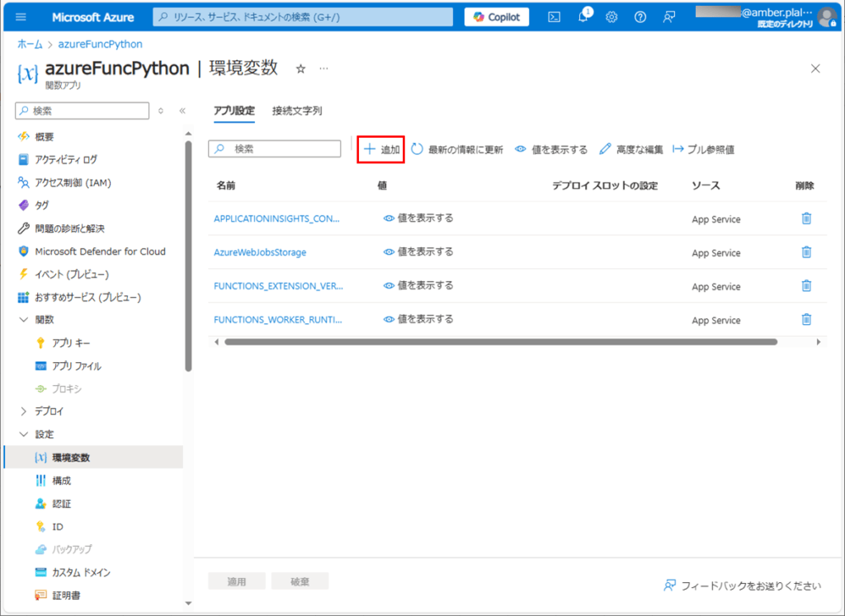Open the portal settings gear
The height and width of the screenshot is (616, 845).
click(611, 16)
